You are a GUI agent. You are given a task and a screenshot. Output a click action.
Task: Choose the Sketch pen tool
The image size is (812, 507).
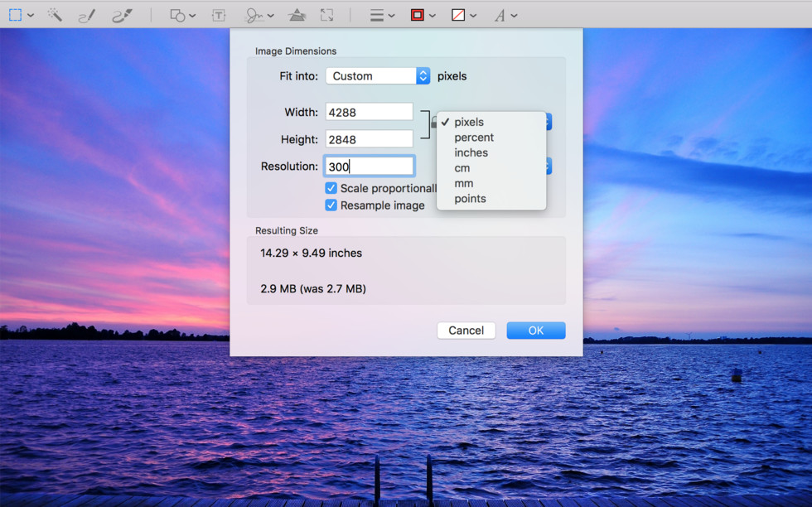(x=87, y=15)
